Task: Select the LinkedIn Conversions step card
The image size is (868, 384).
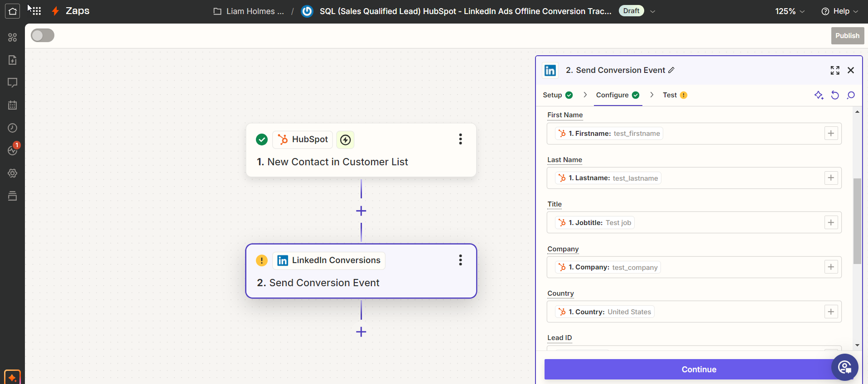Action: coord(361,271)
